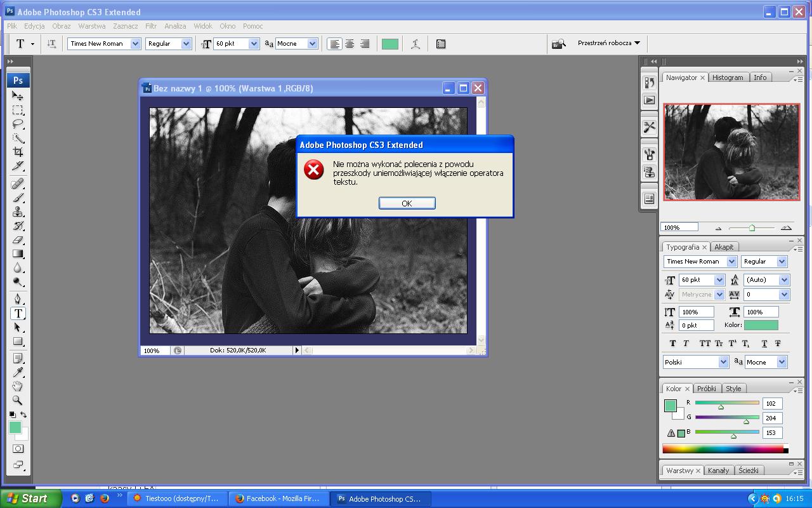812x508 pixels.
Task: Select the History Brush tool
Action: coord(18,226)
